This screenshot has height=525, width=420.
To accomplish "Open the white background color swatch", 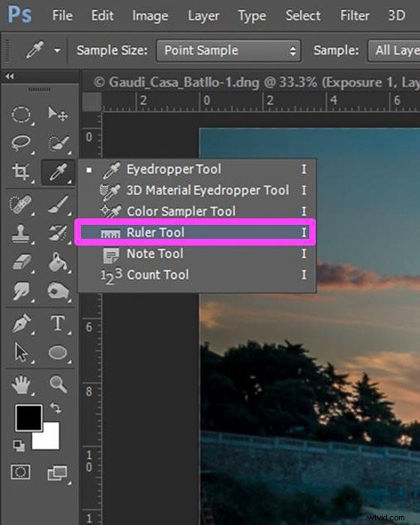I will [x=50, y=440].
